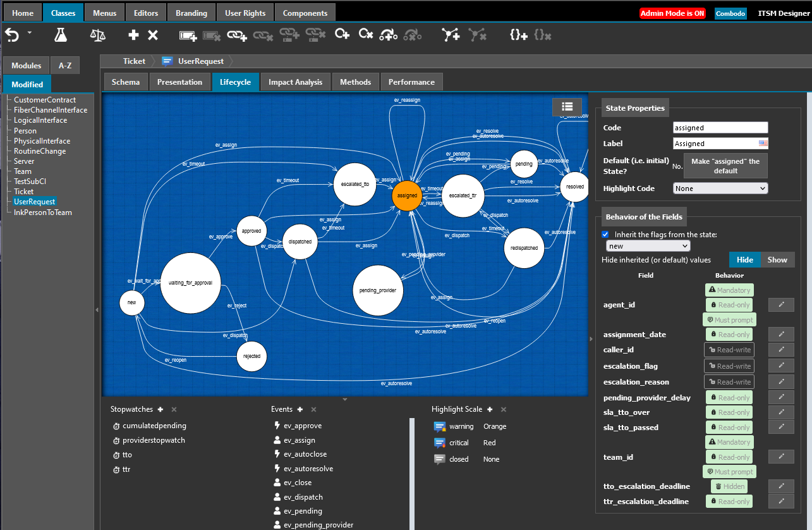This screenshot has width=812, height=530.
Task: Uncheck Inherit the flags from the state
Action: pos(606,235)
